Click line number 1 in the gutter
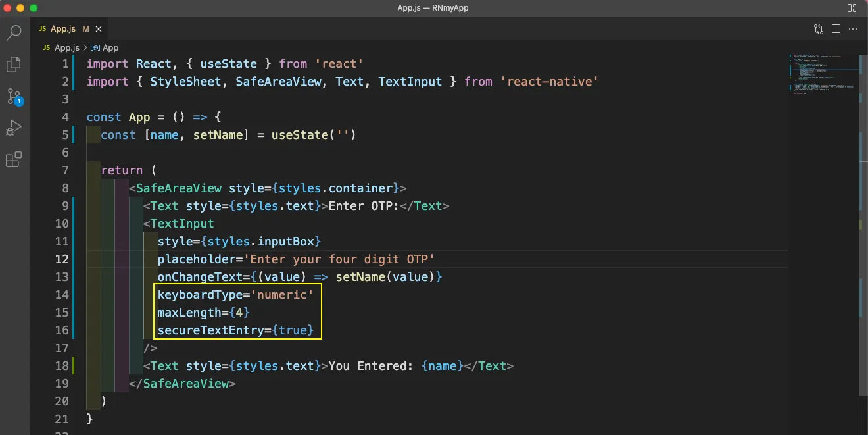Viewport: 868px width, 435px height. click(64, 64)
